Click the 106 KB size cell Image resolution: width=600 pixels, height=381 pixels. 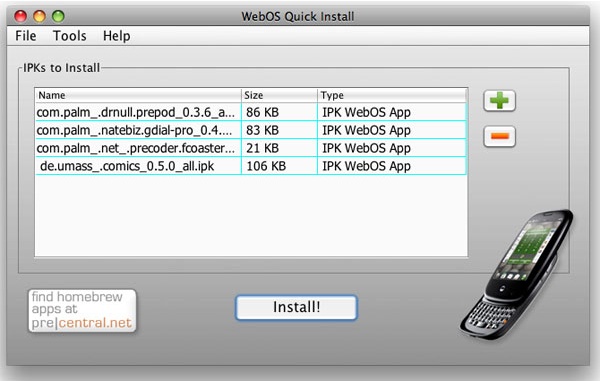coord(279,166)
